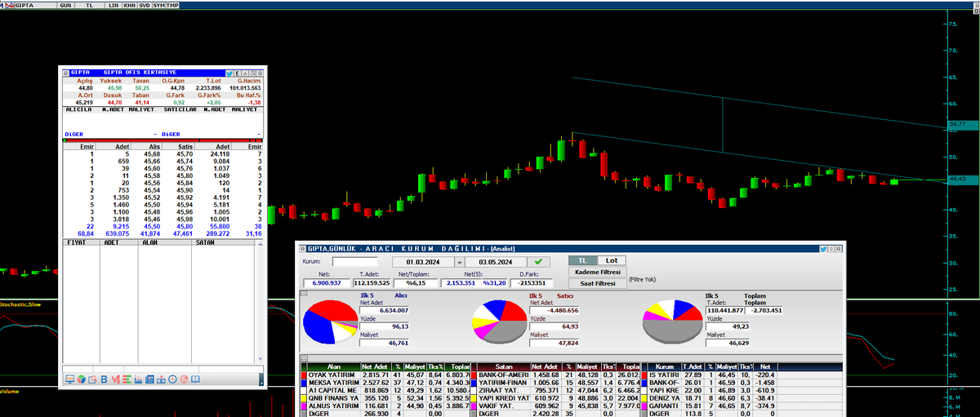The width and height of the screenshot is (980, 417).
Task: Click the Satıcı pie chart
Action: tap(500, 321)
